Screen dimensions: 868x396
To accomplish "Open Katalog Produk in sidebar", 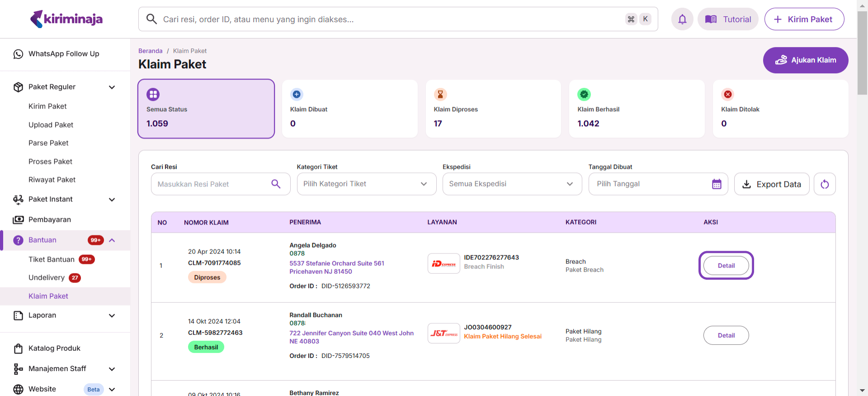I will coord(54,348).
